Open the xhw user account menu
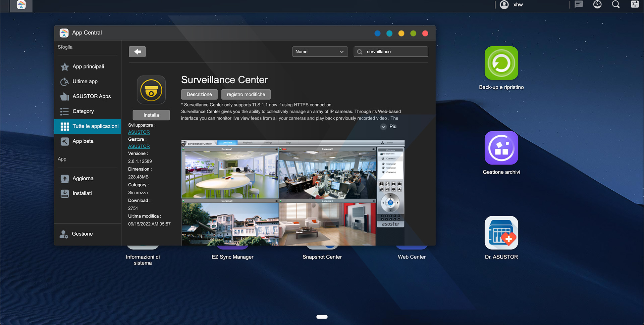The image size is (644, 325). (512, 5)
